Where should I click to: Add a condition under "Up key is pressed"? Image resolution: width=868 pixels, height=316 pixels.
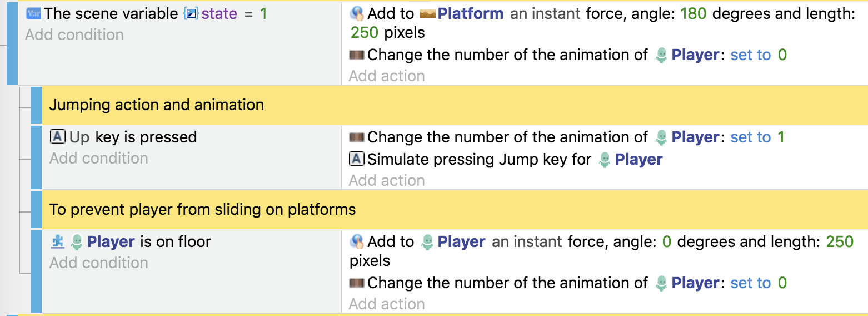point(99,159)
